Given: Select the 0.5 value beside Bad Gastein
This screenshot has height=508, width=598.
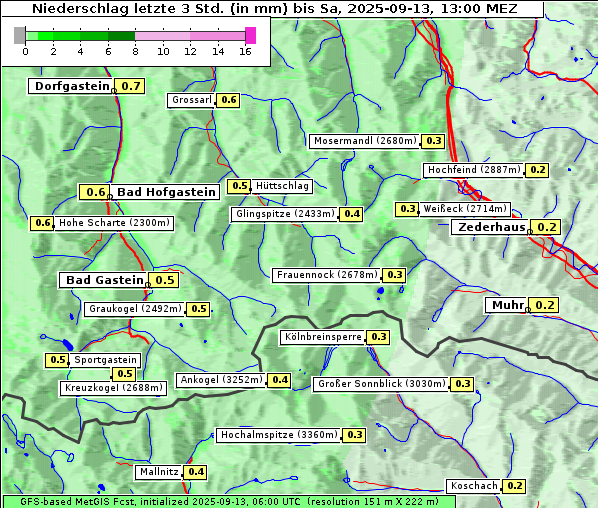Looking at the screenshot, I should [x=164, y=280].
